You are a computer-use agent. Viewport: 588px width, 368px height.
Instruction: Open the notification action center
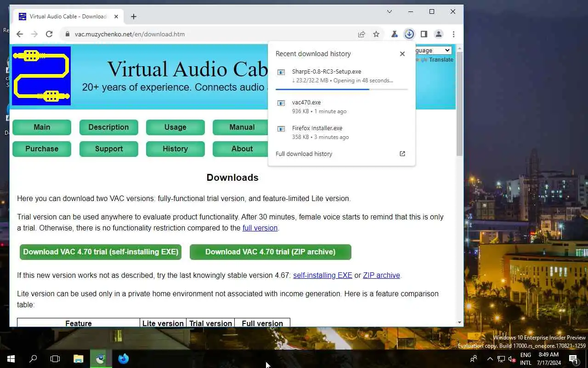pos(573,359)
